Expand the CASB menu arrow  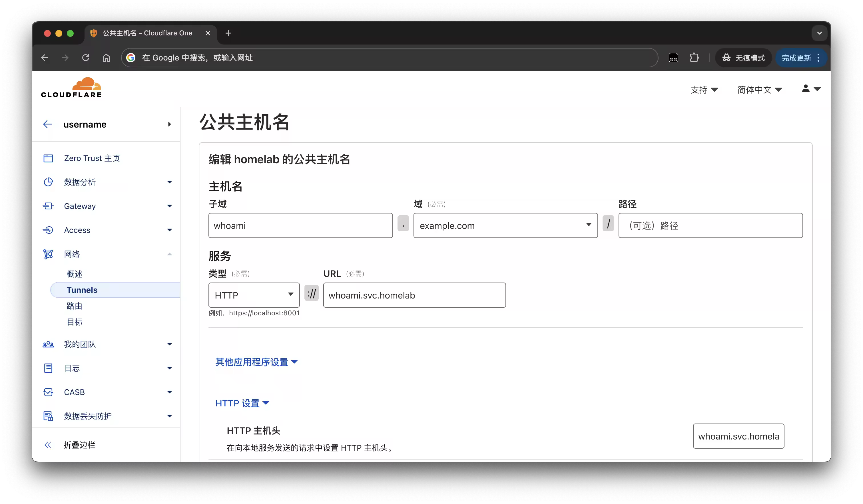[x=170, y=392]
